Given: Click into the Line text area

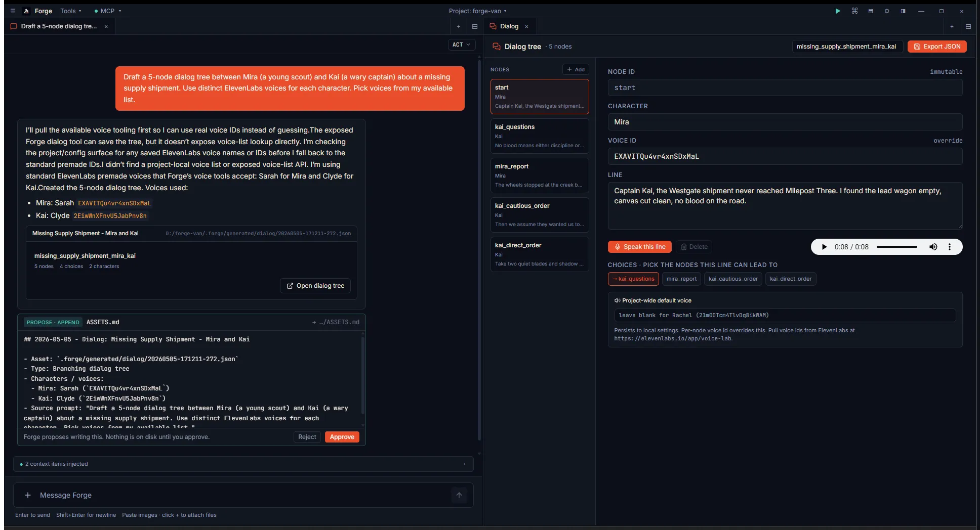Looking at the screenshot, I should click(785, 206).
